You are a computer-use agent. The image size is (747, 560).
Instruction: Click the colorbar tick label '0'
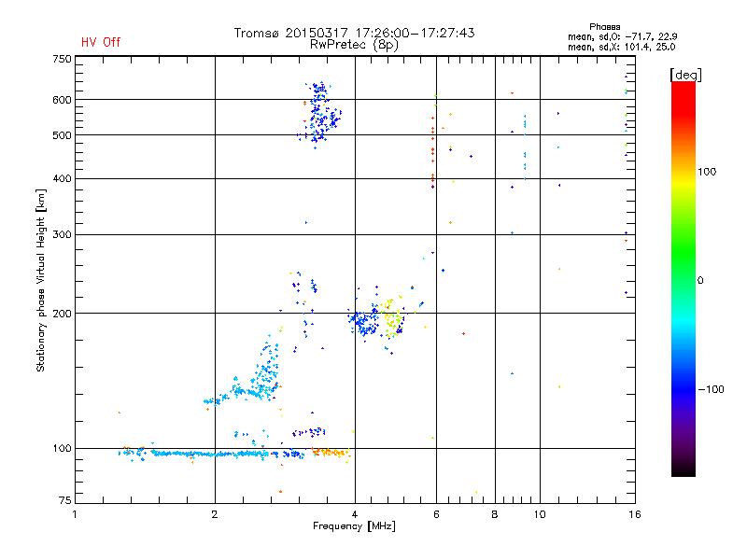[x=700, y=281]
